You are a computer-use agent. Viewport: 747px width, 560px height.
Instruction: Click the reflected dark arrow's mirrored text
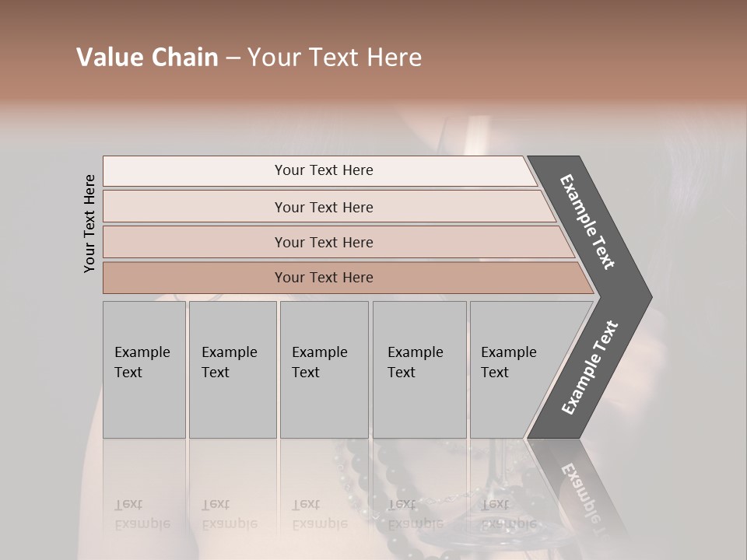[x=585, y=495]
